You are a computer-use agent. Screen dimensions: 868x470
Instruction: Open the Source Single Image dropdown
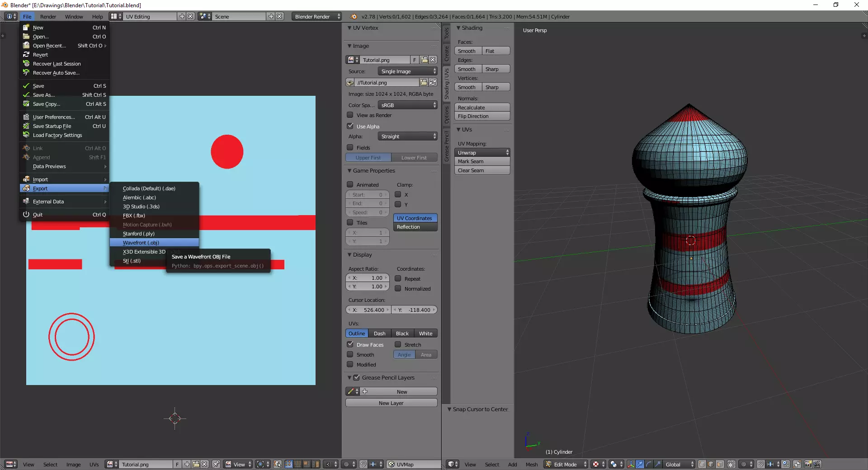(x=407, y=71)
